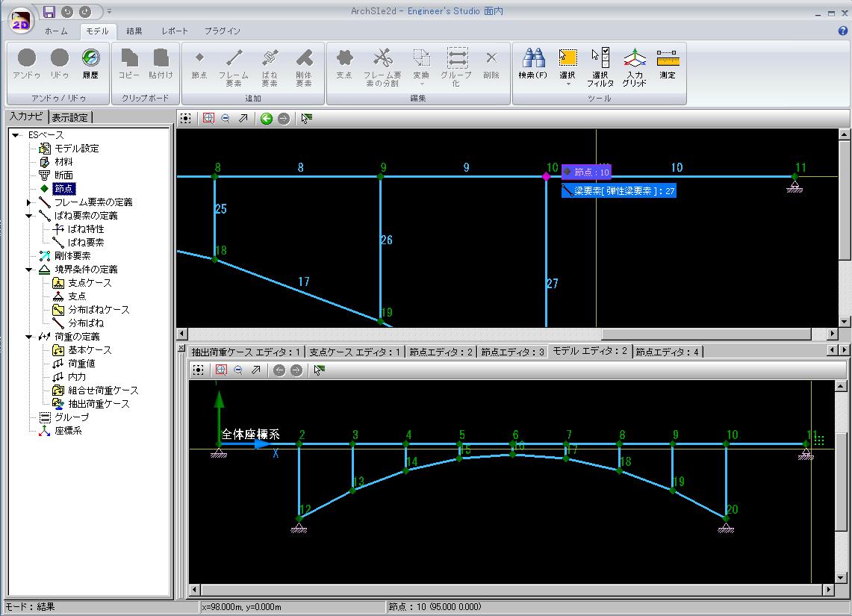Select 荷重値 in the tree
Screen dimensions: 852x616
81,364
